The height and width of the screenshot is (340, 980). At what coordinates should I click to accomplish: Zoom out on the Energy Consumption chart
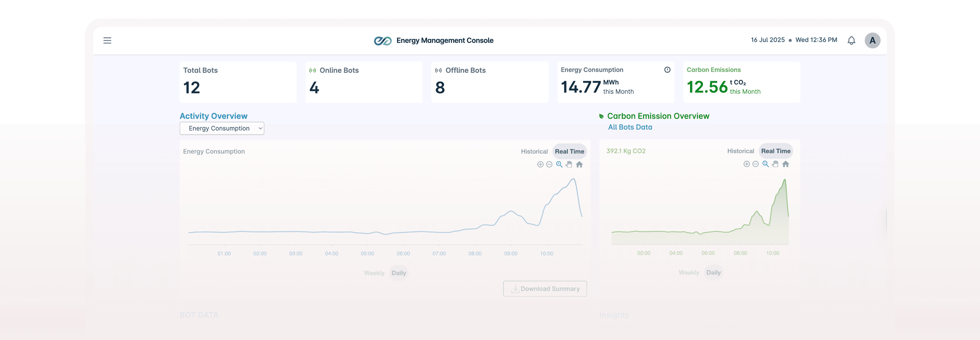coord(549,164)
